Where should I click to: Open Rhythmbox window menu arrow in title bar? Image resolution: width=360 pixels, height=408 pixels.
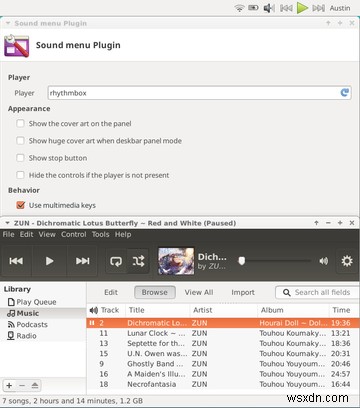pyautogui.click(x=7, y=223)
